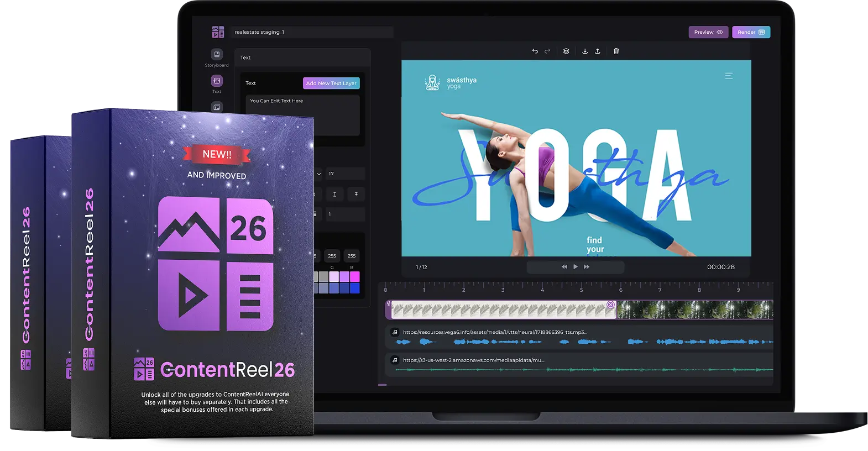Select the Text tool in sidebar
The height and width of the screenshot is (451, 868).
pos(217,81)
